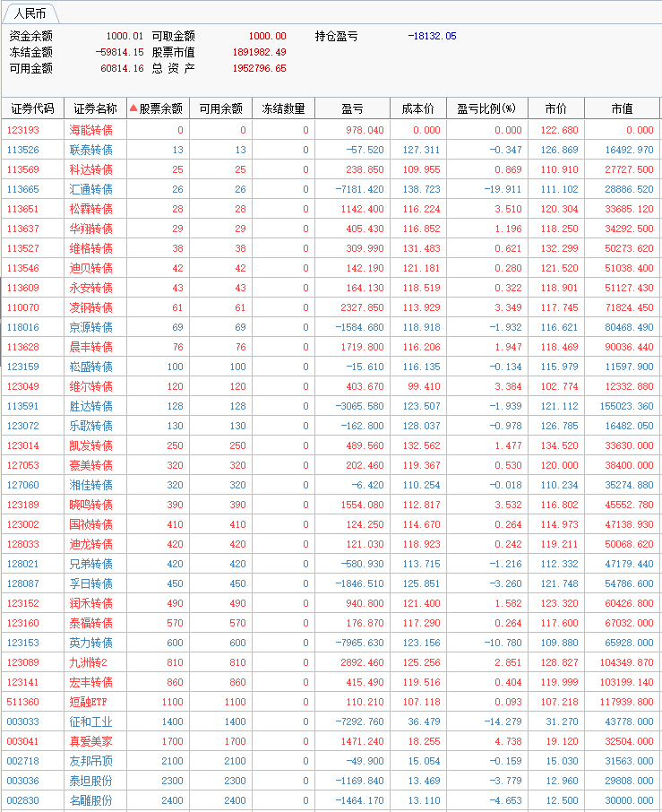Select security code 113637

(22, 229)
